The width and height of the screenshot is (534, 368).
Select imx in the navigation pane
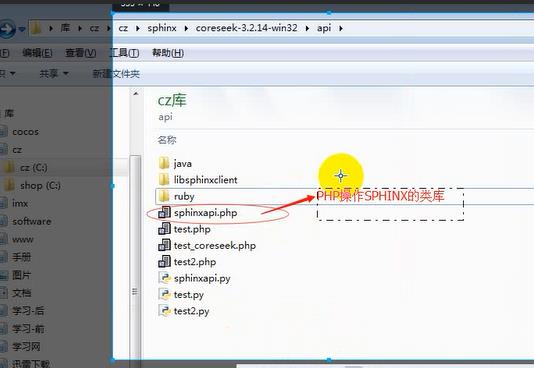click(x=20, y=204)
